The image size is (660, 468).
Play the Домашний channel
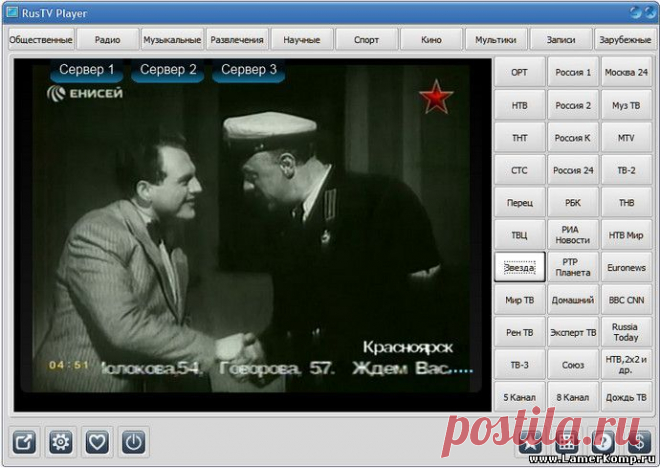[573, 300]
